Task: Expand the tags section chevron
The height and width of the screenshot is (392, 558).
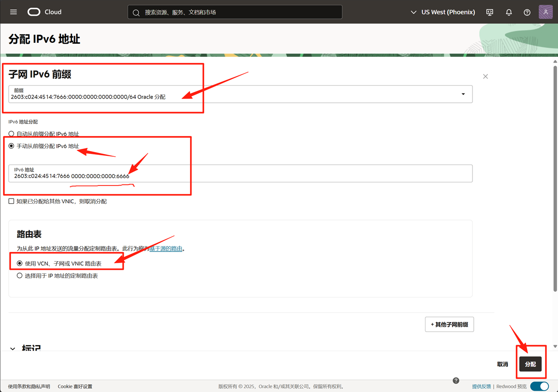Action: coord(13,349)
